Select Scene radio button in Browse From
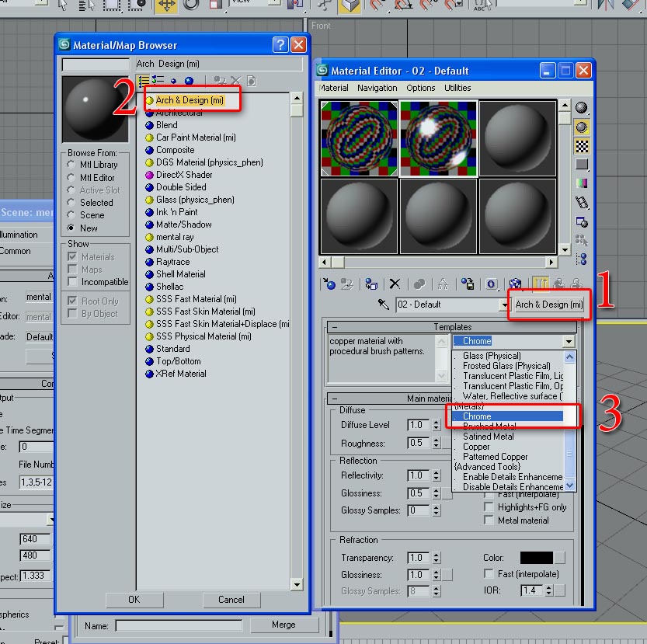Image resolution: width=647 pixels, height=644 pixels. coord(71,215)
